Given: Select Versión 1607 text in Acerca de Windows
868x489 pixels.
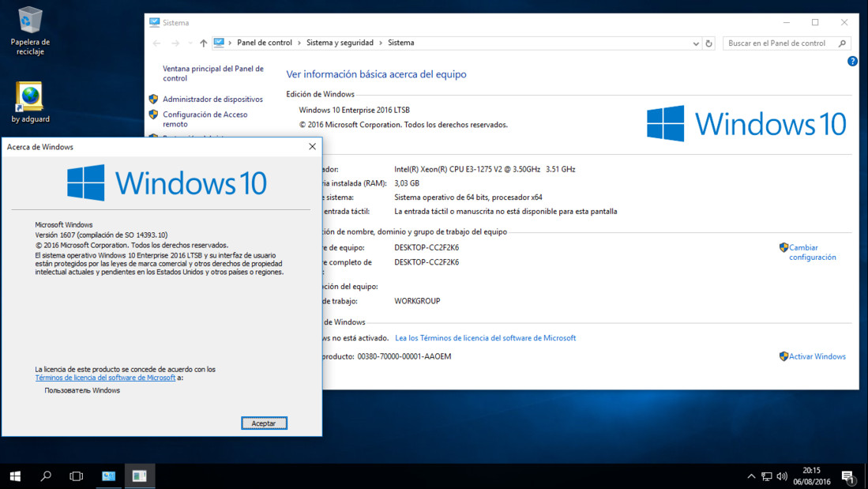Looking at the screenshot, I should tap(101, 235).
